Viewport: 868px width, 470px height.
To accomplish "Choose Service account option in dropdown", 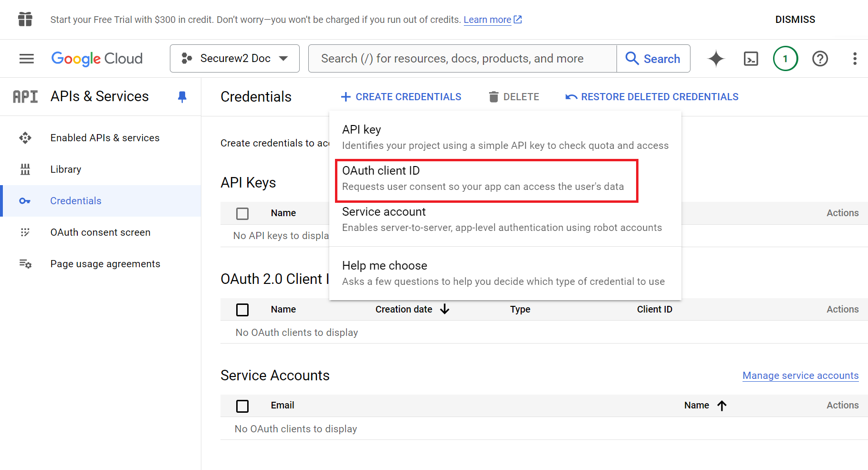I will point(502,219).
